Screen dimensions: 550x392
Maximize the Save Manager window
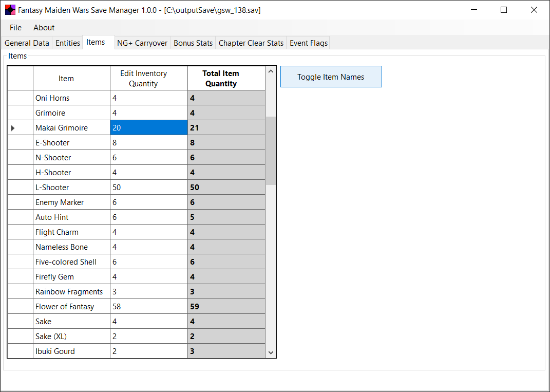tap(504, 10)
